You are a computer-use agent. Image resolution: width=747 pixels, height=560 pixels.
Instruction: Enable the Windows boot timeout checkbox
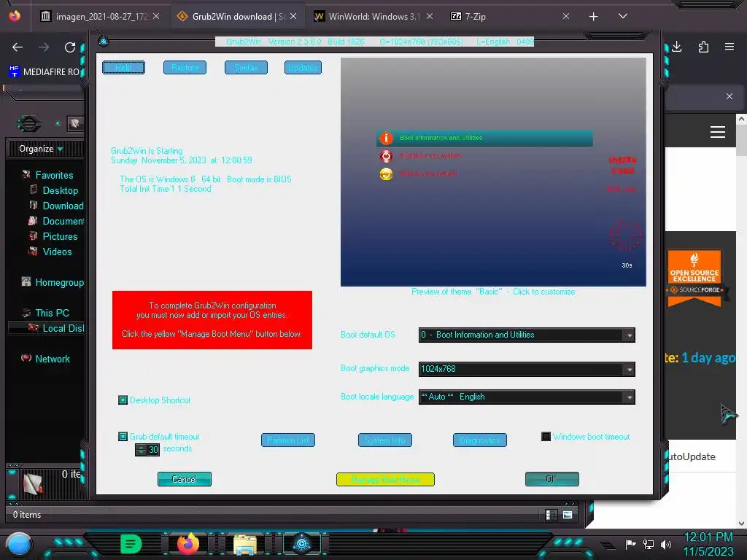(x=546, y=436)
